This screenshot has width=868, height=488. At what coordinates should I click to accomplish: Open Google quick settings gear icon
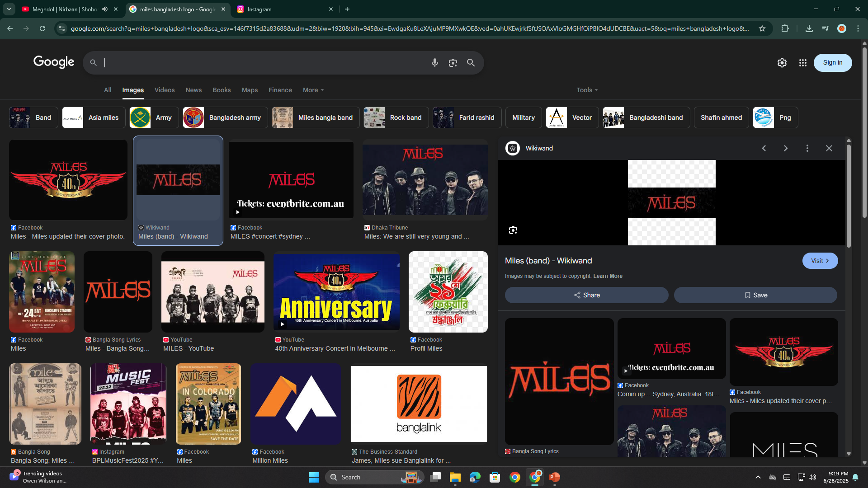pyautogui.click(x=782, y=63)
